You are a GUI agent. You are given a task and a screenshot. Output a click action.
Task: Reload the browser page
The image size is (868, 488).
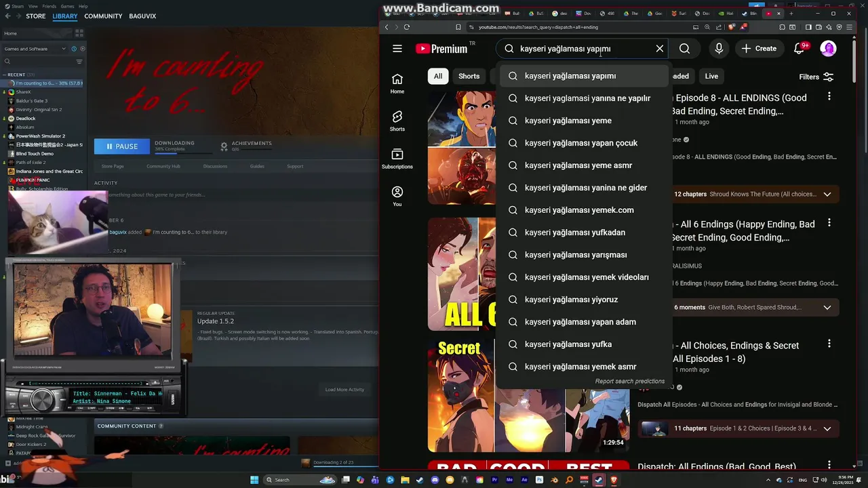pos(407,27)
